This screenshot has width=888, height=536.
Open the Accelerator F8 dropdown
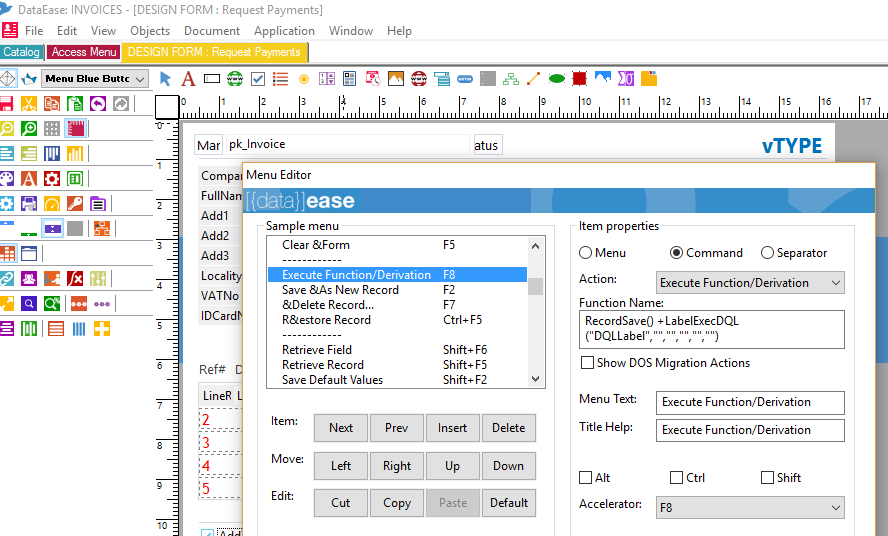(x=750, y=508)
